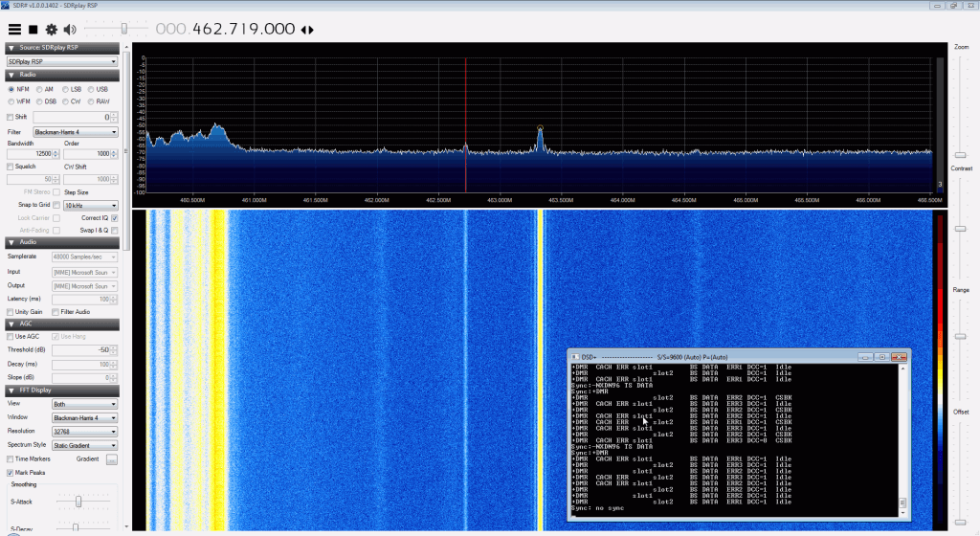Open the Samplerate 48000 dropdown
980x536 pixels.
point(84,257)
